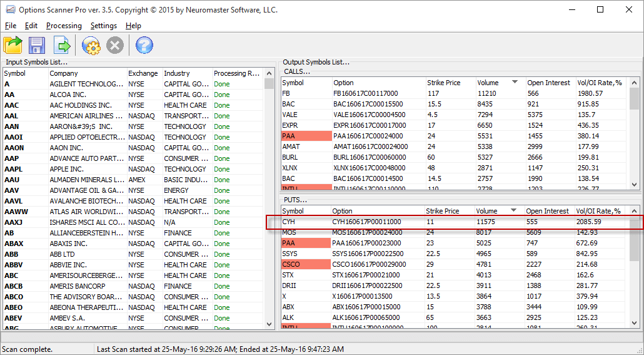This screenshot has height=355, width=644.
Task: Click up arrow of CALLS list scrollbar
Action: pyautogui.click(x=634, y=83)
